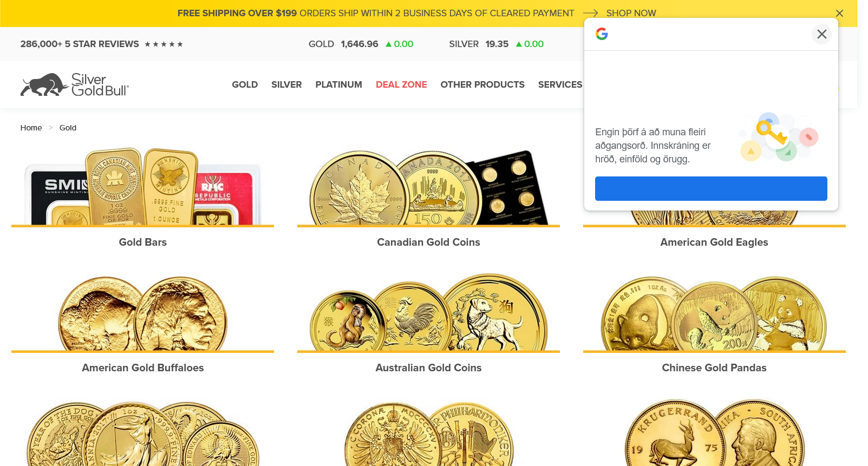Open the DEAL ZONE menu
This screenshot has width=868, height=466.
click(401, 84)
